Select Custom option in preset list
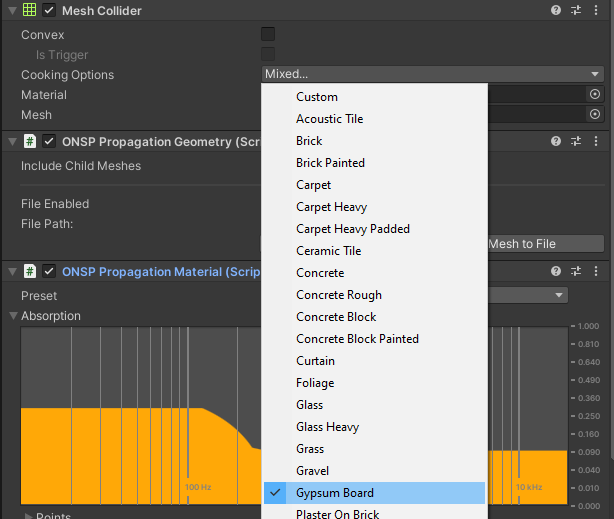The width and height of the screenshot is (614, 519). pyautogui.click(x=317, y=97)
